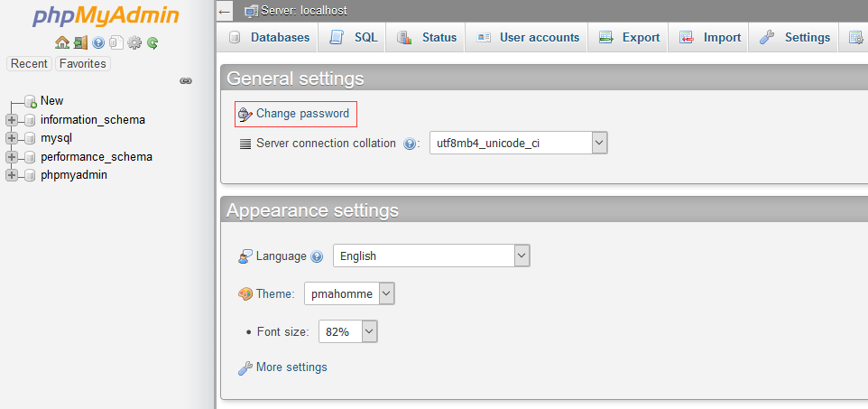The width and height of the screenshot is (868, 409).
Task: Open phpMyAdmin documentation help icon
Action: pos(98,42)
